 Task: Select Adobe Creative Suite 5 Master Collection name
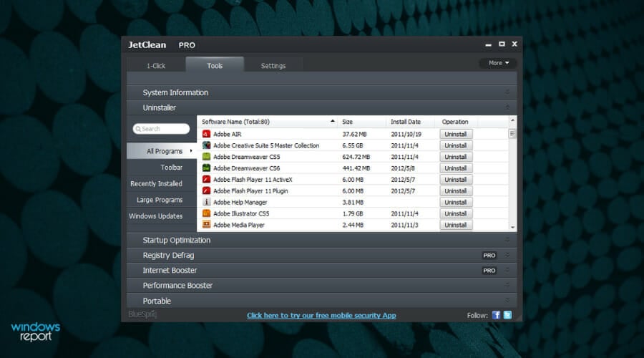(x=266, y=145)
